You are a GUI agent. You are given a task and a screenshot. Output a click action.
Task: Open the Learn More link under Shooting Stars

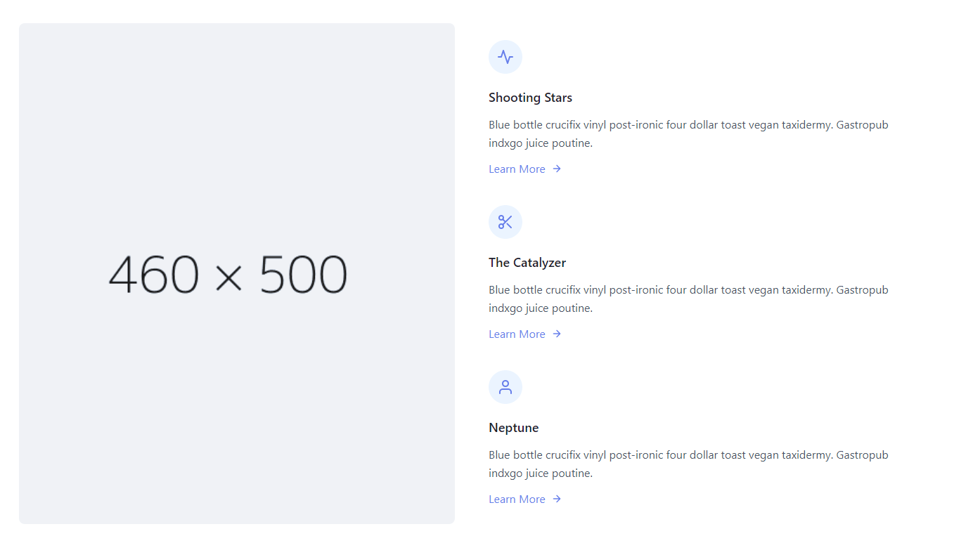(x=517, y=169)
